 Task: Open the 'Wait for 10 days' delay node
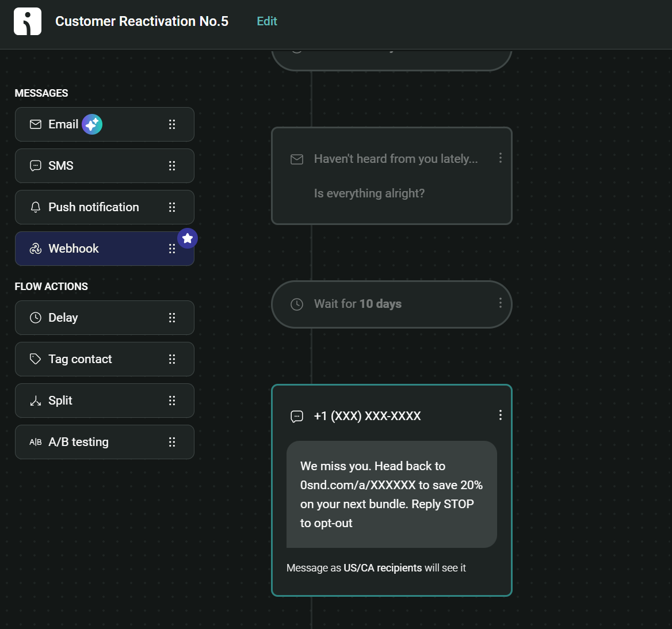pos(392,304)
